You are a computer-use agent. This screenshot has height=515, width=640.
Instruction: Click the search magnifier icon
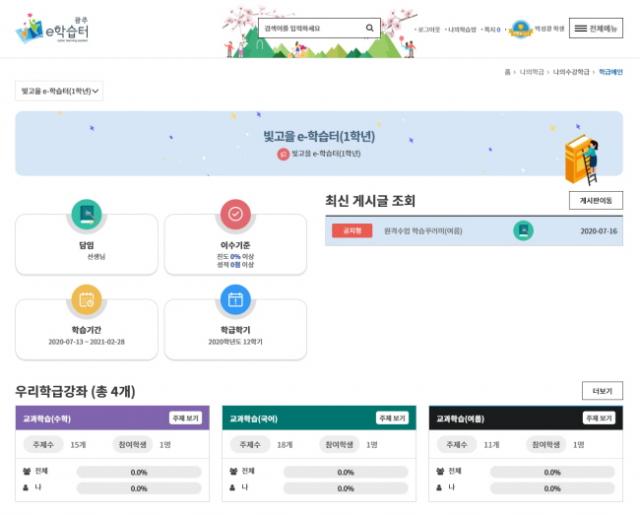(x=369, y=28)
